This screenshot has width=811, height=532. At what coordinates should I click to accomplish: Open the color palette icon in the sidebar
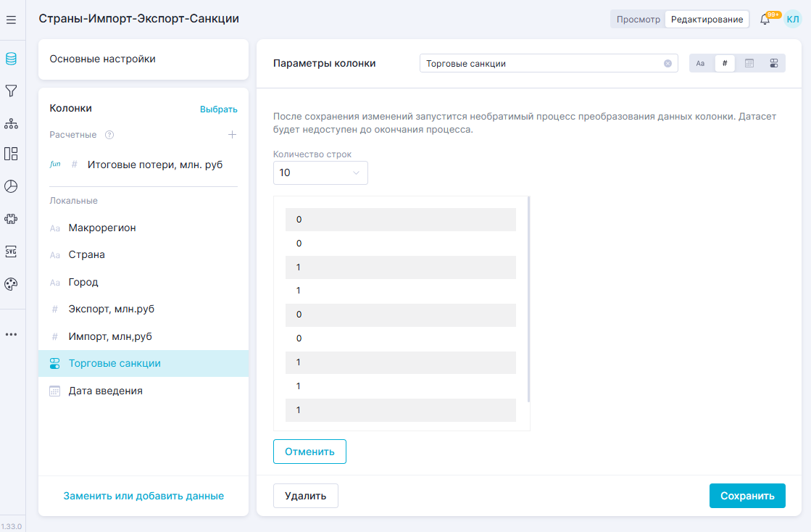11,284
